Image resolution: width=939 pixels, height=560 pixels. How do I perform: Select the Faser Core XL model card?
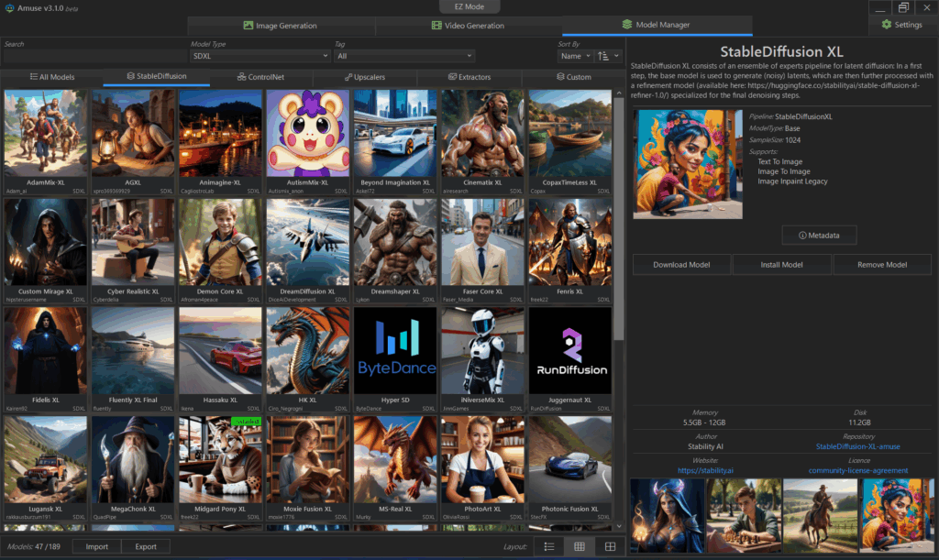(482, 251)
